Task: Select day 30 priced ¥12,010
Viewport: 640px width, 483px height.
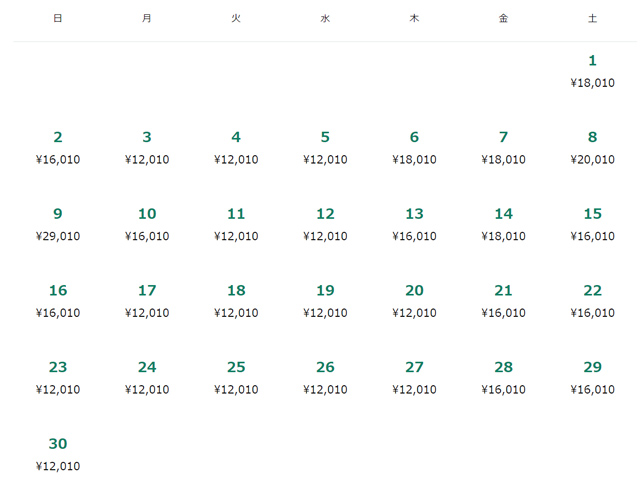Action: pyautogui.click(x=58, y=453)
